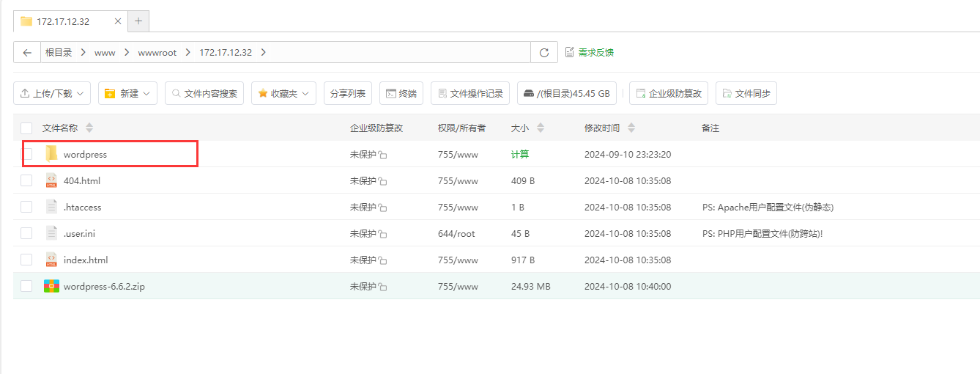980x374 pixels.
Task: Click the .user.ini file name
Action: (x=81, y=233)
